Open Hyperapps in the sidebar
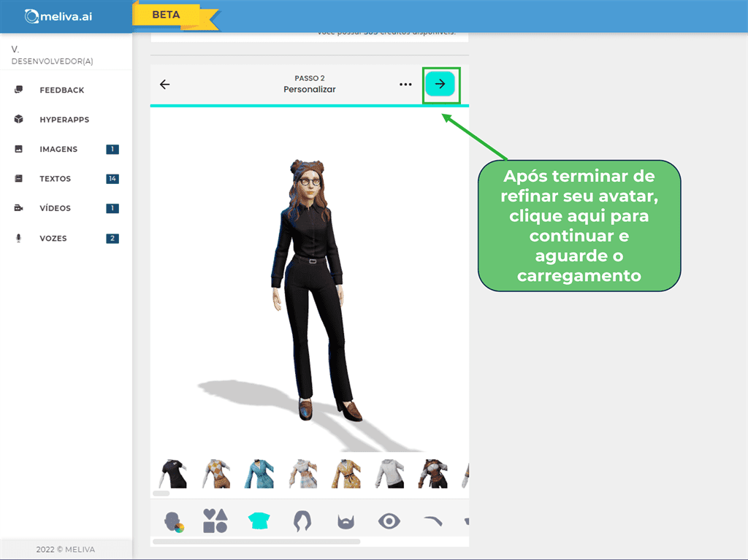Image resolution: width=748 pixels, height=560 pixels. [66, 120]
